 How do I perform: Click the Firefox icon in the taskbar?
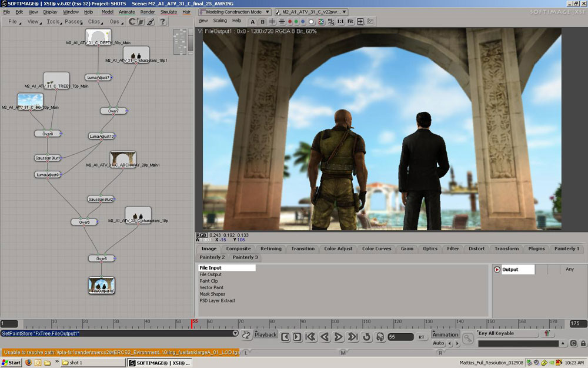pyautogui.click(x=28, y=363)
